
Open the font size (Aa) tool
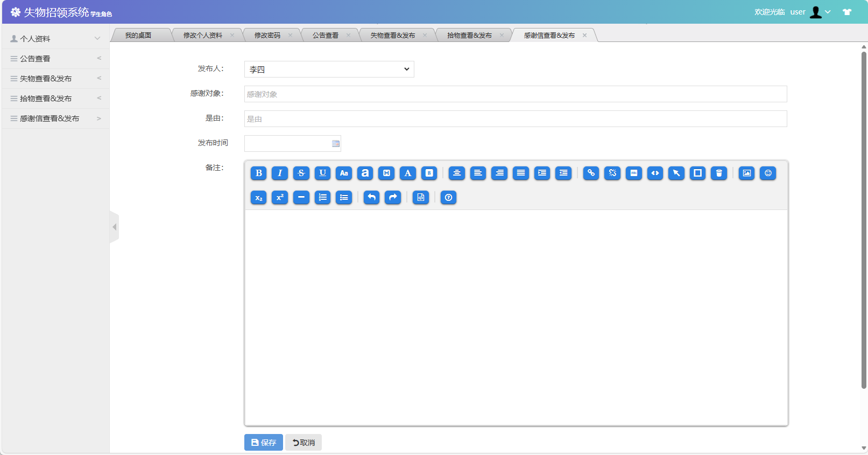(344, 173)
